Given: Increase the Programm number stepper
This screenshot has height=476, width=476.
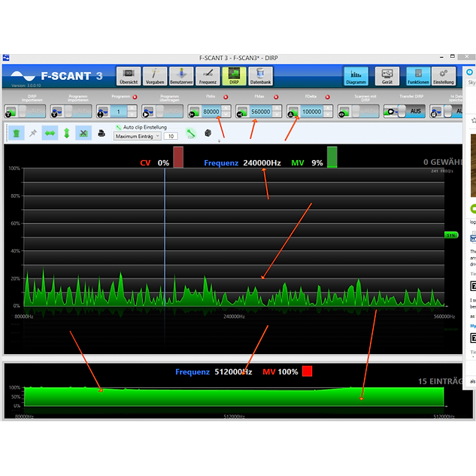Looking at the screenshot, I should [x=132, y=108].
